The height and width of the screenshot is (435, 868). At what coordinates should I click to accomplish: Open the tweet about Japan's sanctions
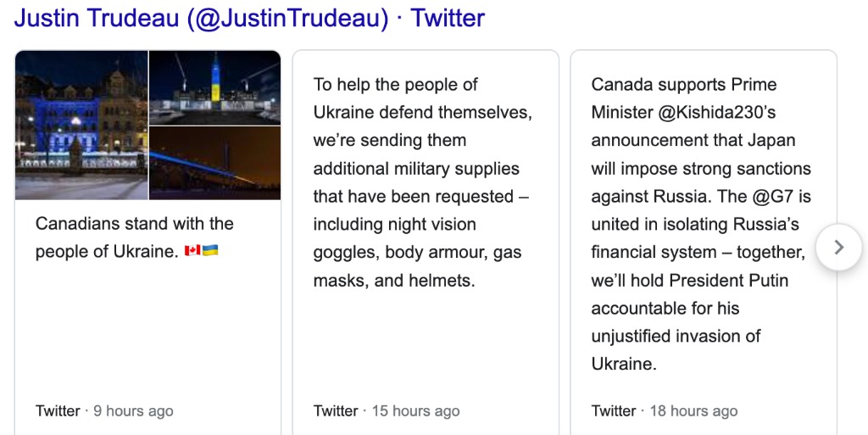pyautogui.click(x=700, y=224)
